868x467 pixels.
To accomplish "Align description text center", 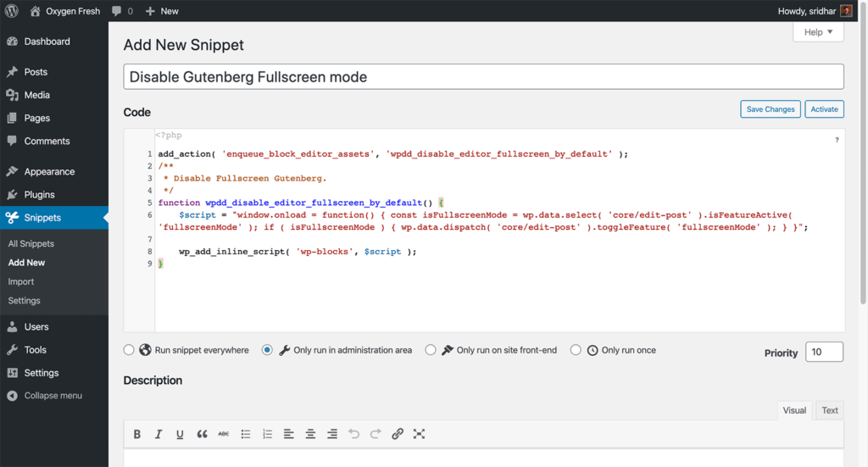I will tap(310, 434).
